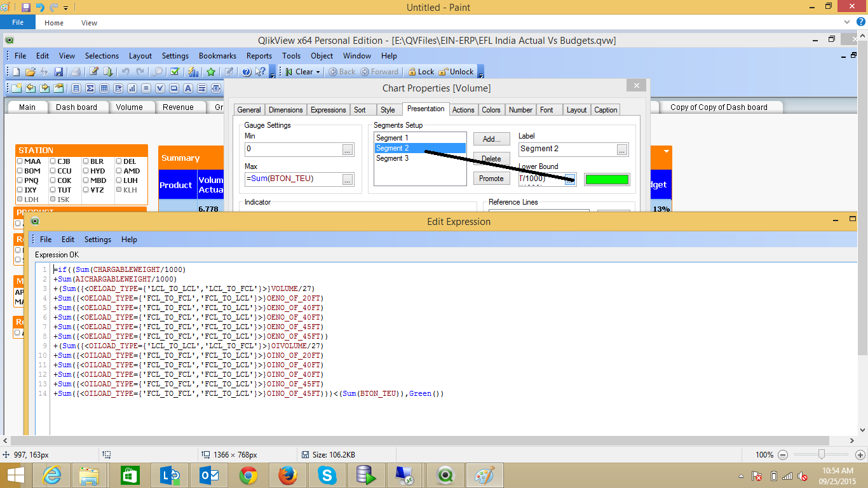Expand the Clear button dropdown arrow
This screenshot has width=868, height=488.
click(x=318, y=72)
